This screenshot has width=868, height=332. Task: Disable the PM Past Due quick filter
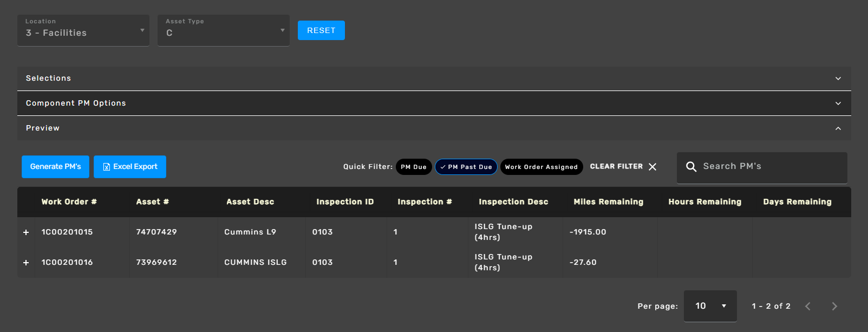[466, 167]
